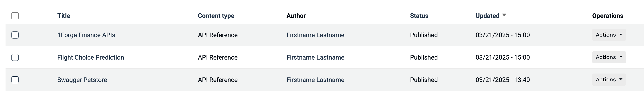Select the Flight Choice Prediction row checkbox
Image resolution: width=644 pixels, height=92 pixels.
(15, 57)
